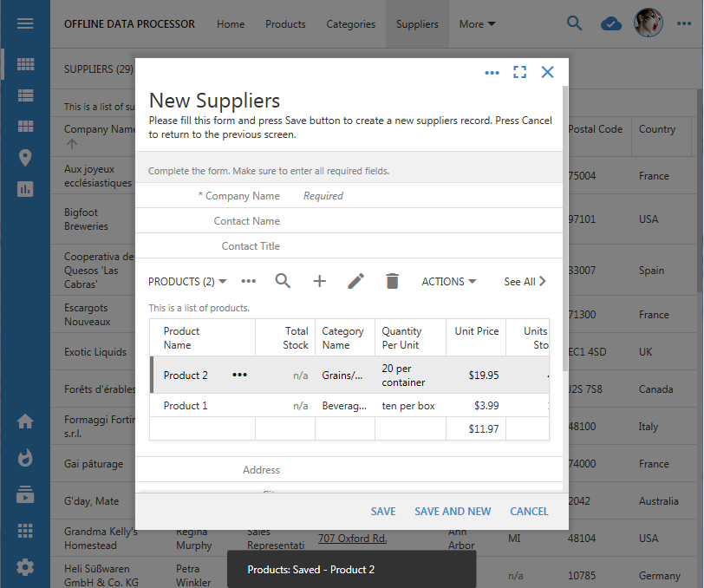Click the search icon in Products toolbar

click(x=283, y=281)
